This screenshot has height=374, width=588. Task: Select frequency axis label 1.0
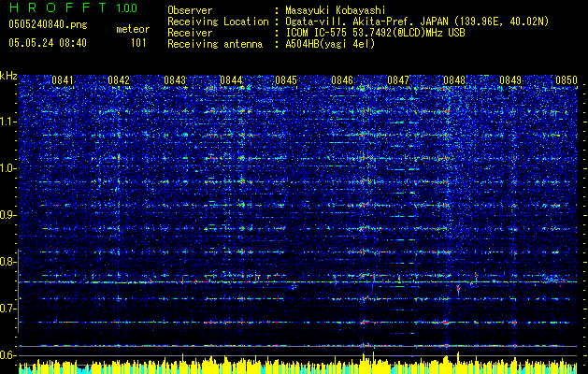tap(7, 168)
